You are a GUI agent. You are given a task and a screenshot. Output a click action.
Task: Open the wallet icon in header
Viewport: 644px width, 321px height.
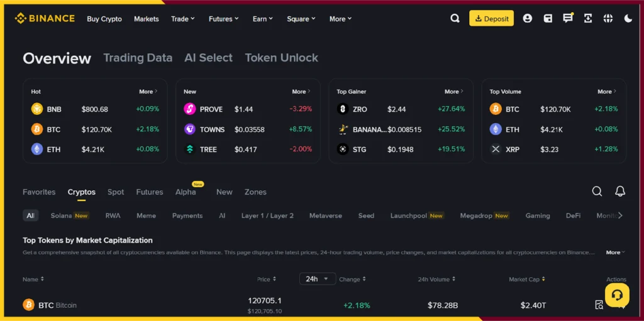coord(548,18)
